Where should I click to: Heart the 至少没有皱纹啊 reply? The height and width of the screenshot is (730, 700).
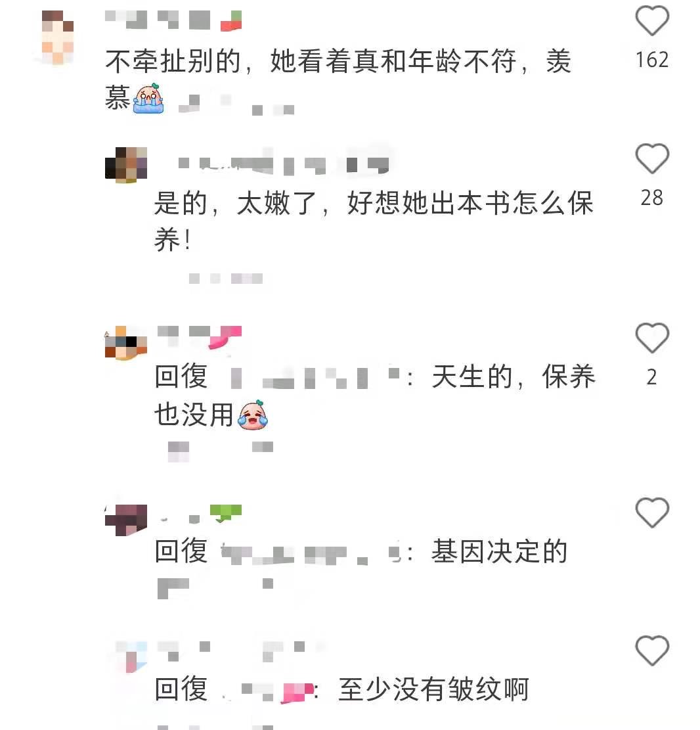pos(652,650)
